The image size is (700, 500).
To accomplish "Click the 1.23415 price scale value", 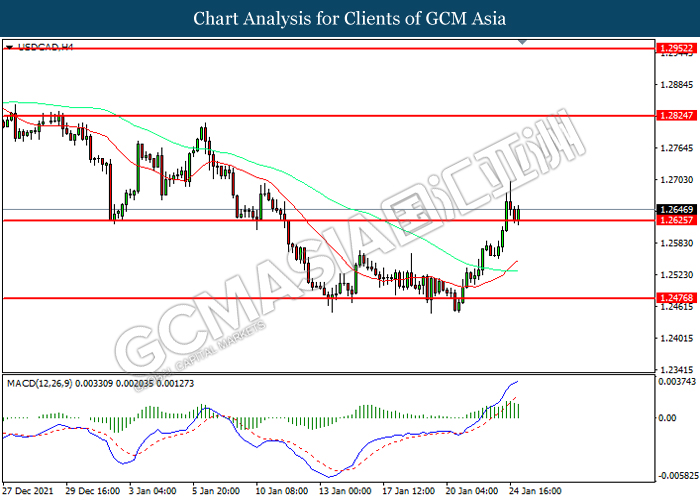I will [676, 370].
